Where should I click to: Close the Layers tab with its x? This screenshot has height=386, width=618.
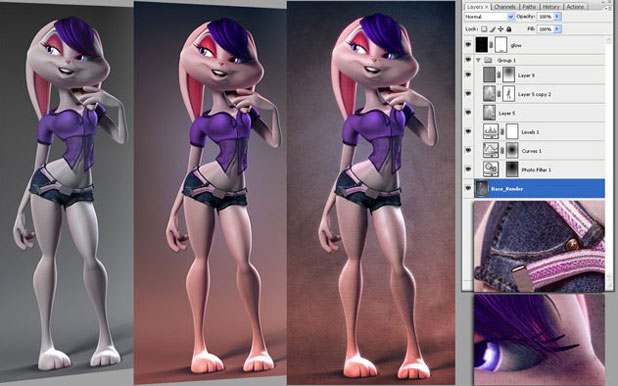486,7
